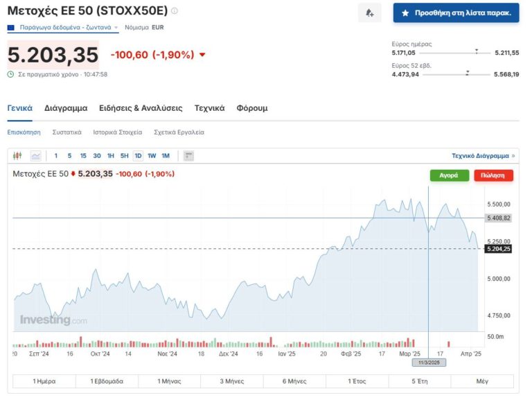Click the 11/3/2025 date marker on chart
Image resolution: width=532 pixels, height=400 pixels.
click(x=425, y=363)
